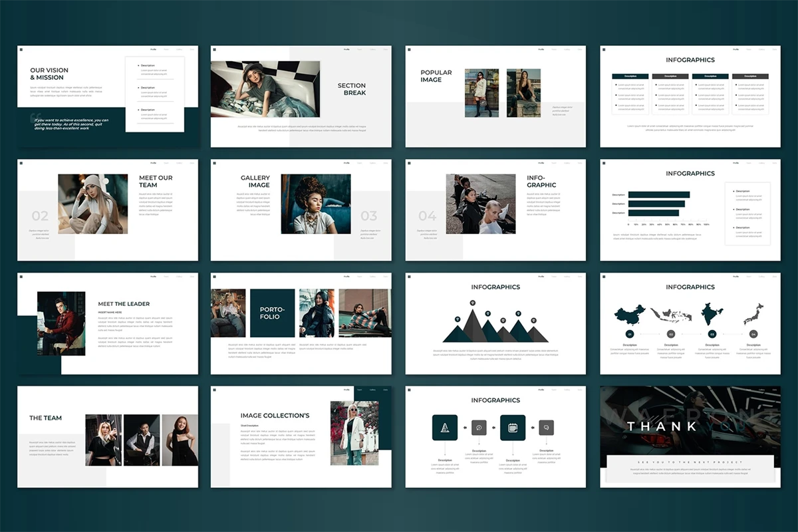Click the top bar in the bar chart infographic
This screenshot has height=532, width=798.
(x=658, y=195)
